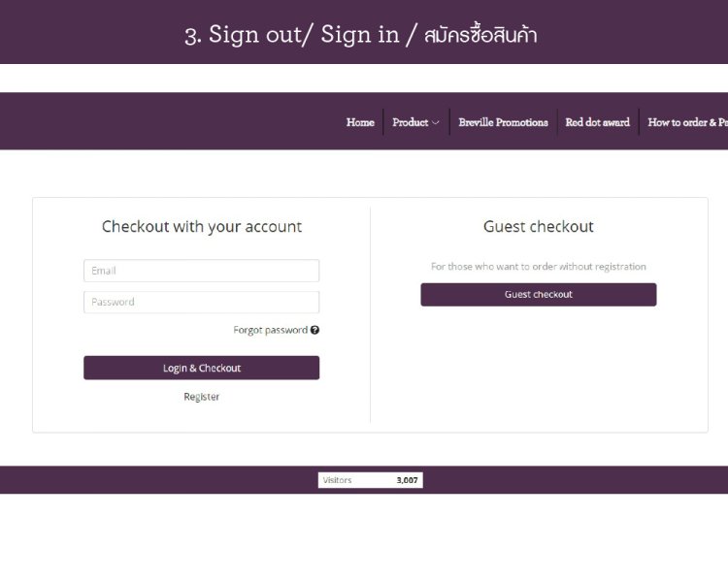The width and height of the screenshot is (728, 582).
Task: Open the Home menu item
Action: [x=360, y=122]
